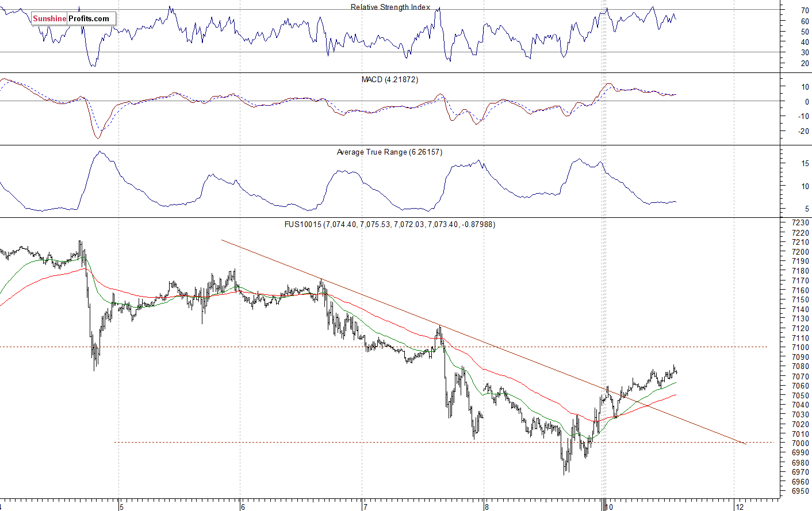Click the 6950 price axis label
Image resolution: width=812 pixels, height=511 pixels.
click(800, 491)
